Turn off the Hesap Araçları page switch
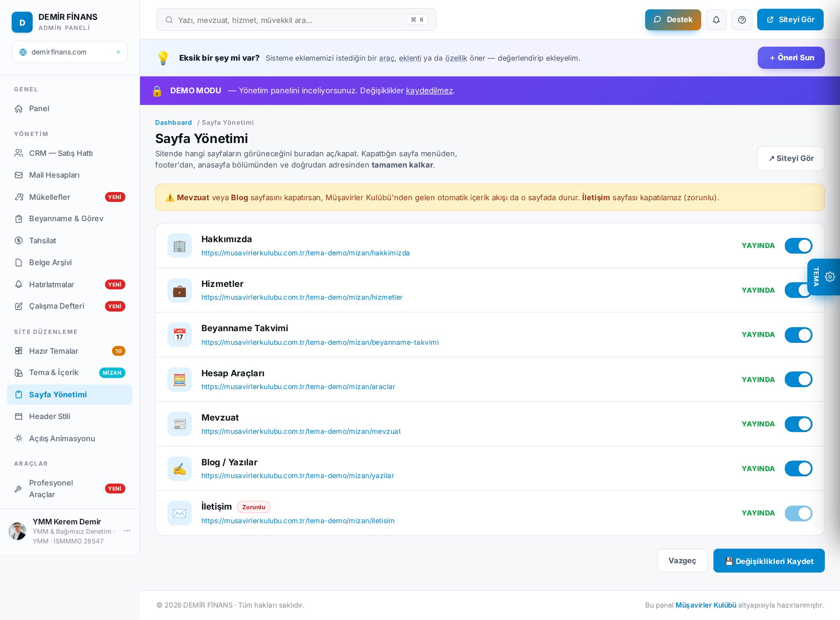The height and width of the screenshot is (620, 840). point(798,379)
